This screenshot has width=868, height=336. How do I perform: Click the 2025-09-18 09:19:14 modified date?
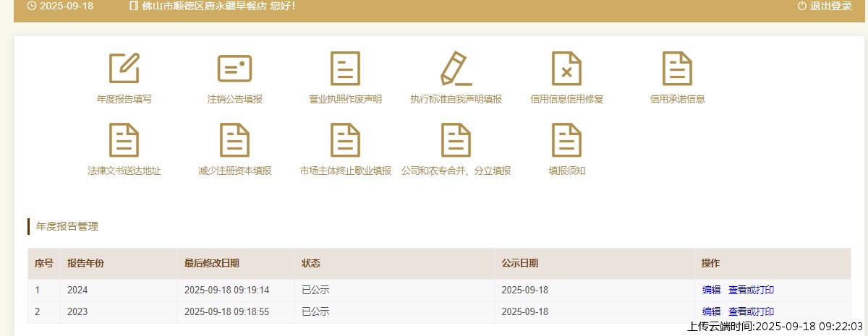point(227,290)
